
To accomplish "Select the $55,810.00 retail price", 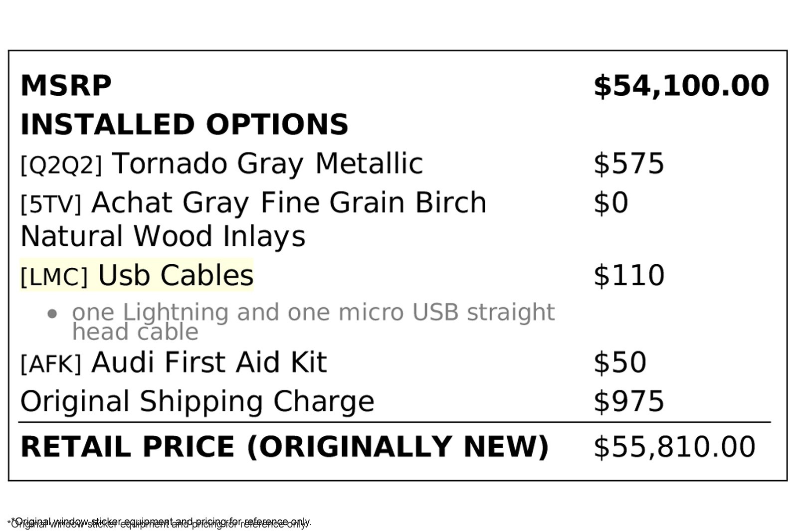I will pos(674,447).
